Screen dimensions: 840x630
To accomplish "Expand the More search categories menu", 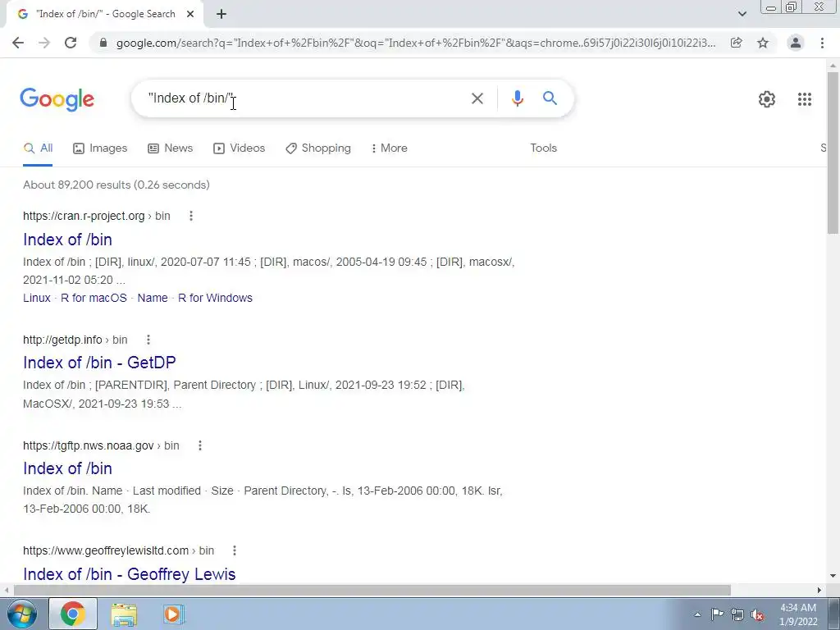I will [x=389, y=148].
